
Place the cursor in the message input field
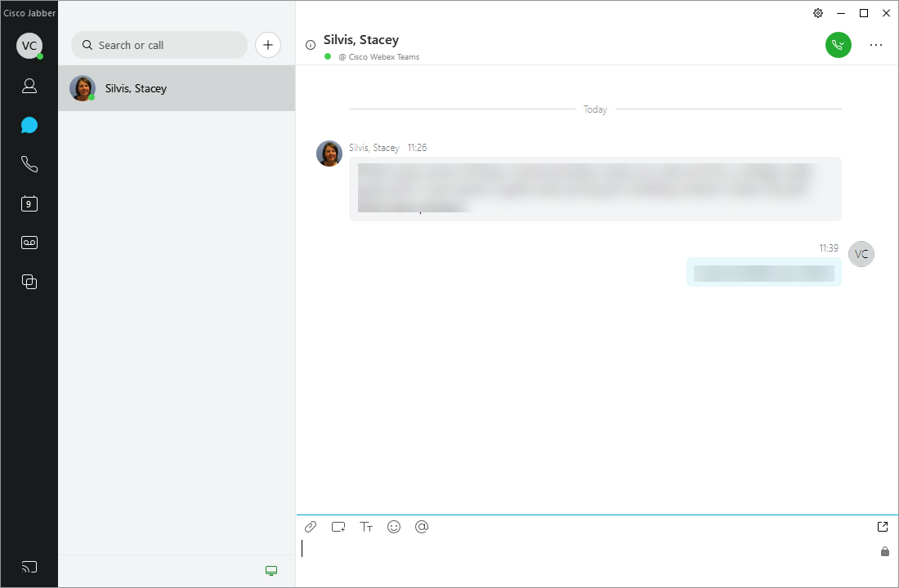click(x=572, y=550)
